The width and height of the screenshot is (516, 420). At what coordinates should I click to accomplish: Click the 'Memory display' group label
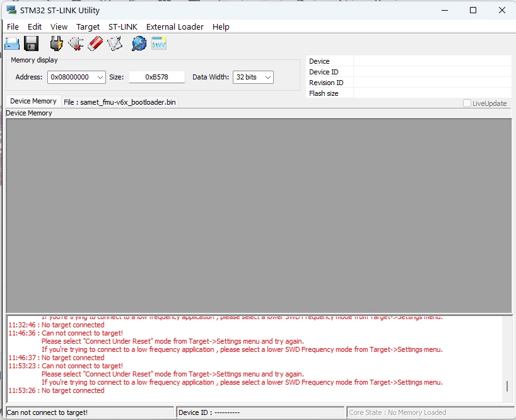[34, 60]
